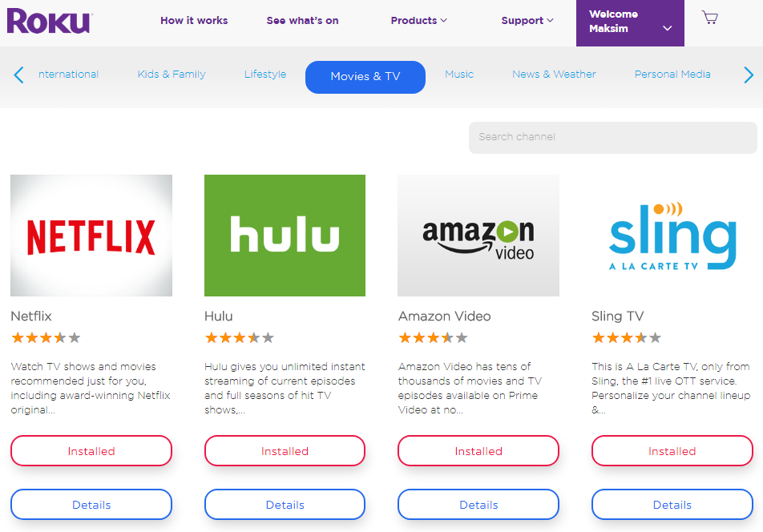Select the Sling TV logo tile
The width and height of the screenshot is (763, 532).
click(x=672, y=236)
